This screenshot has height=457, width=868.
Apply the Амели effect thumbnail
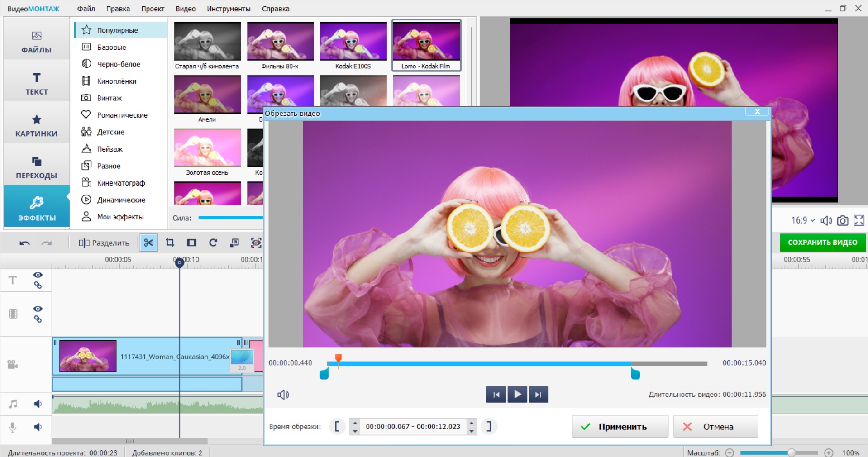tap(207, 99)
